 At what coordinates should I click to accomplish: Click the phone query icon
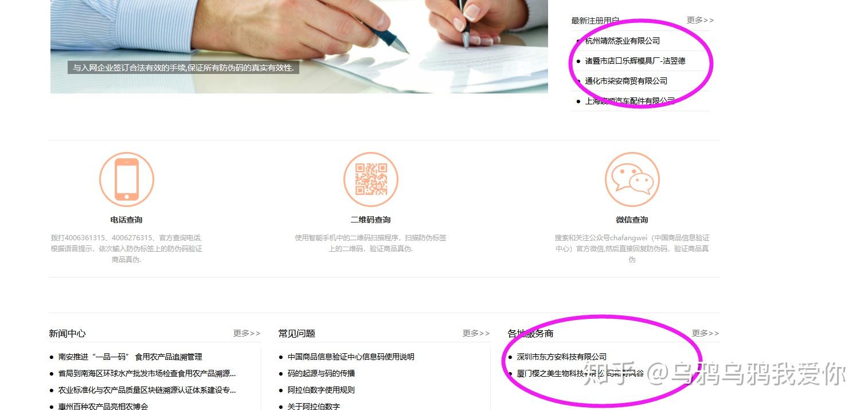(x=127, y=179)
